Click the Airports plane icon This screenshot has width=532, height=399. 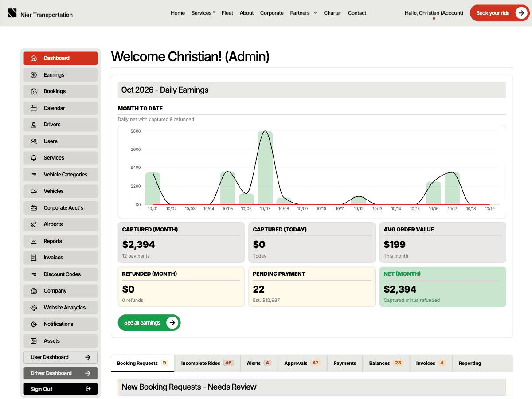(x=34, y=224)
